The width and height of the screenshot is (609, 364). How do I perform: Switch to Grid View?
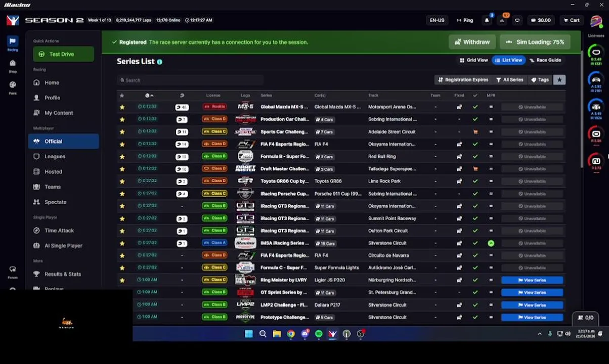click(x=473, y=60)
